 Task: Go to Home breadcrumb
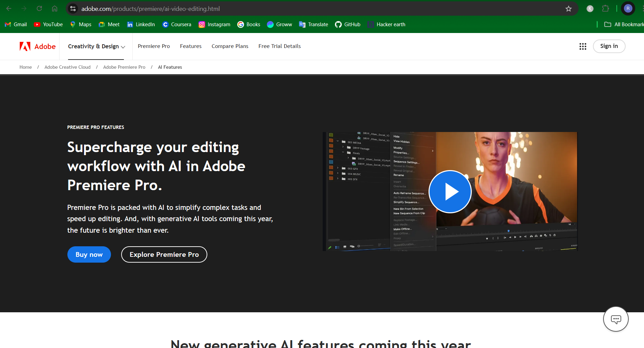pos(26,67)
